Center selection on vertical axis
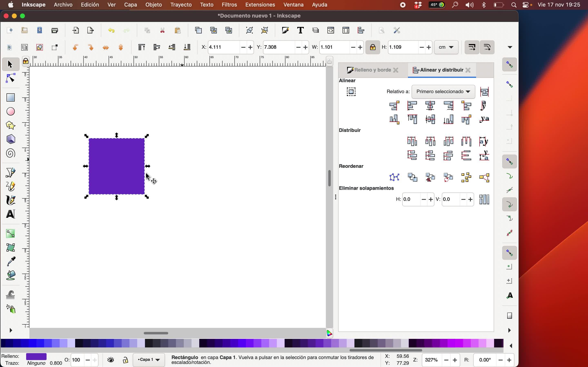The image size is (588, 367). point(430,106)
